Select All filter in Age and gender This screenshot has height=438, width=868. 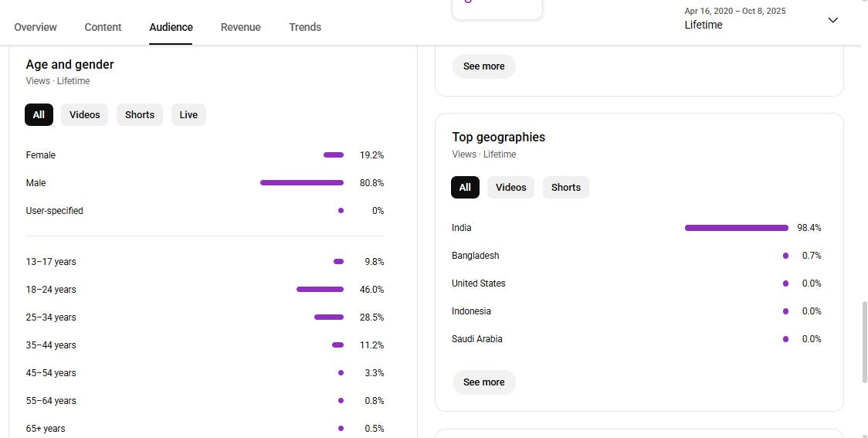(x=39, y=115)
